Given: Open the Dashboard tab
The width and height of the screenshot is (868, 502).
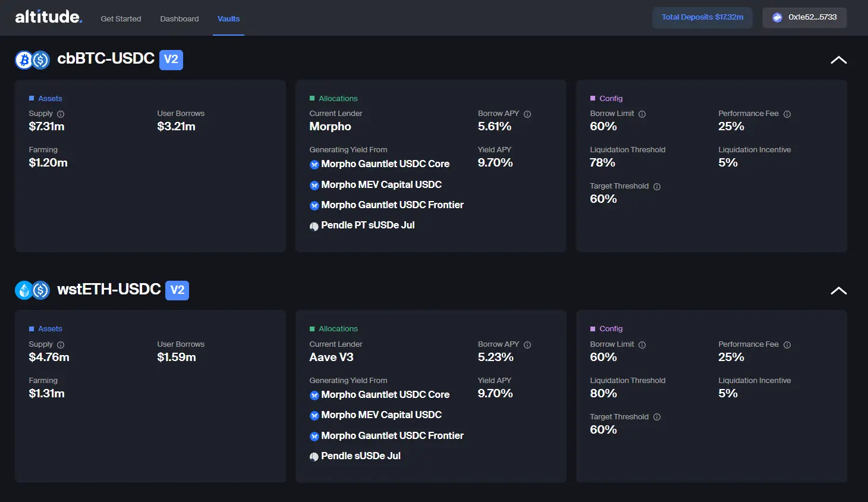Looking at the screenshot, I should (180, 18).
